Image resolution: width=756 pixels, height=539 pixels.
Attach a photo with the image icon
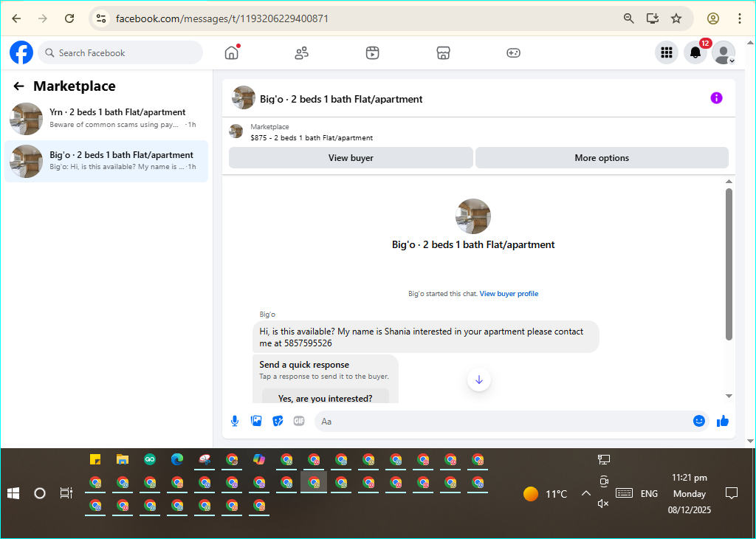[x=256, y=421]
